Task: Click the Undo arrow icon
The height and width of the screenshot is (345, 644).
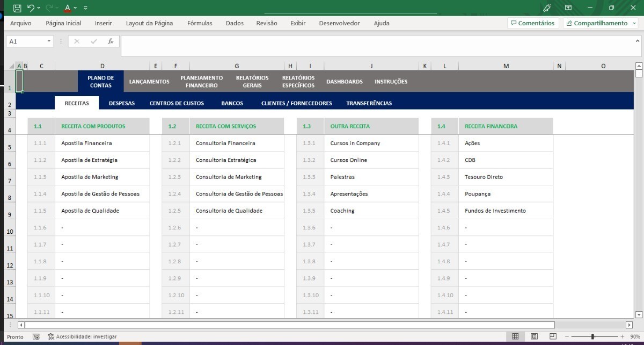Action: point(31,8)
